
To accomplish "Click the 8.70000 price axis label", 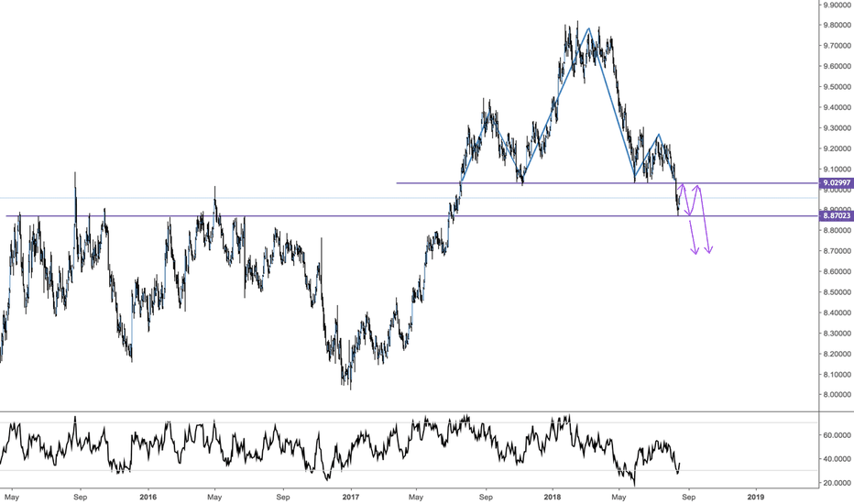I will click(837, 251).
